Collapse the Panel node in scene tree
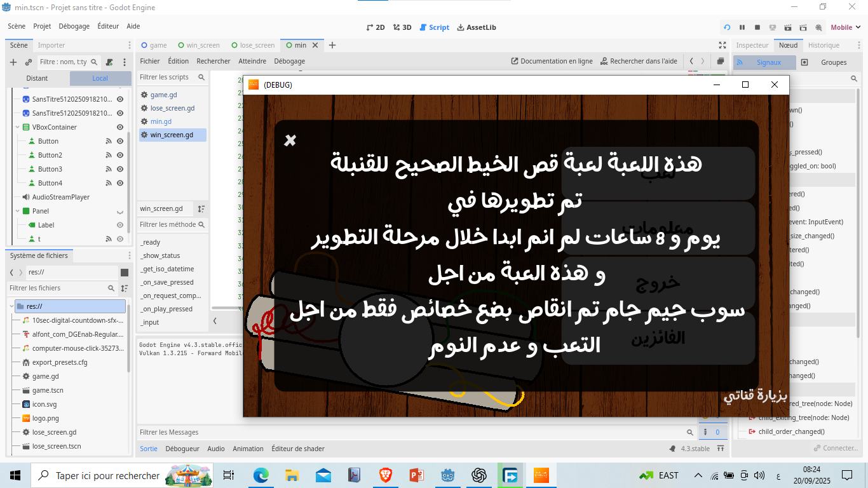This screenshot has width=868, height=488. point(18,211)
